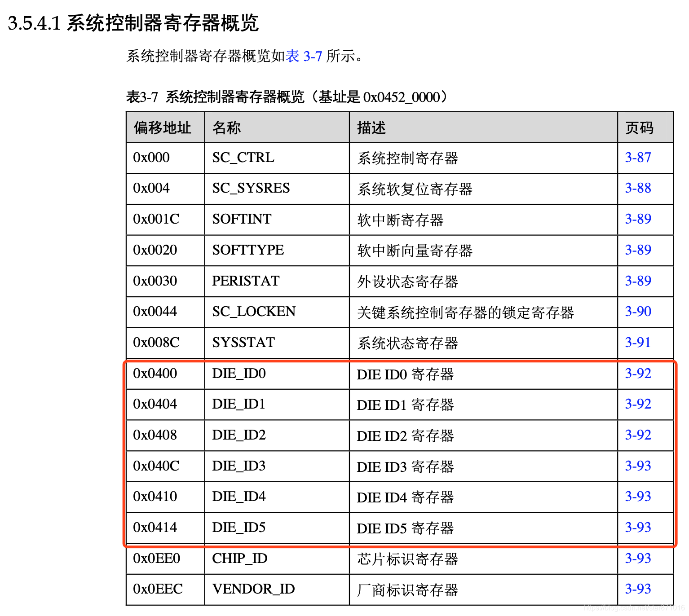The height and width of the screenshot is (616, 689).
Task: Select the PERISTAT register name
Action: click(246, 281)
